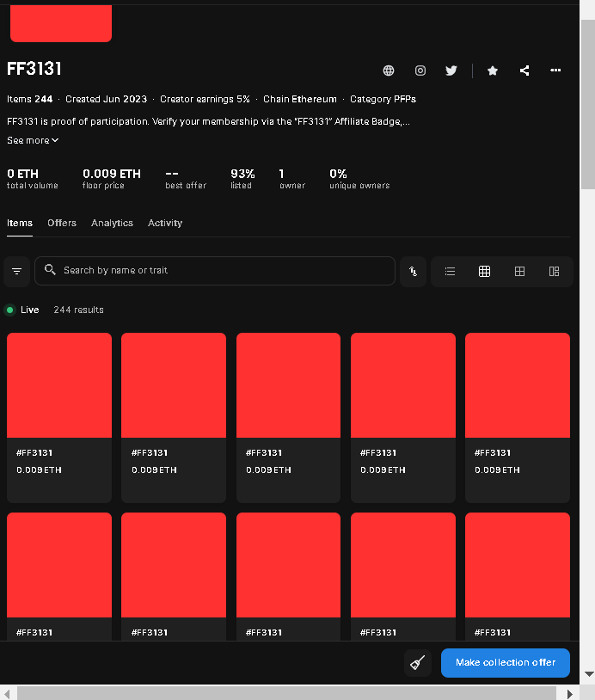Click the horizontal scrollbar thumb
The image size is (595, 700).
(286, 693)
